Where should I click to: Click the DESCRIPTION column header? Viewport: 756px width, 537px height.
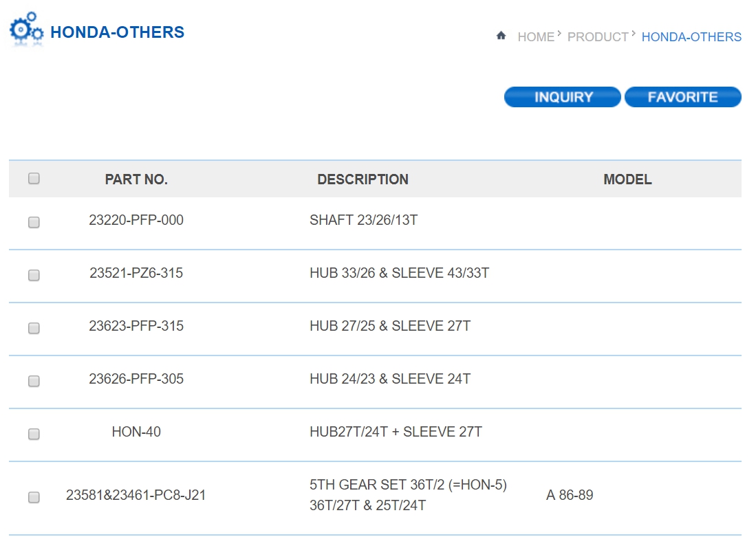click(363, 179)
